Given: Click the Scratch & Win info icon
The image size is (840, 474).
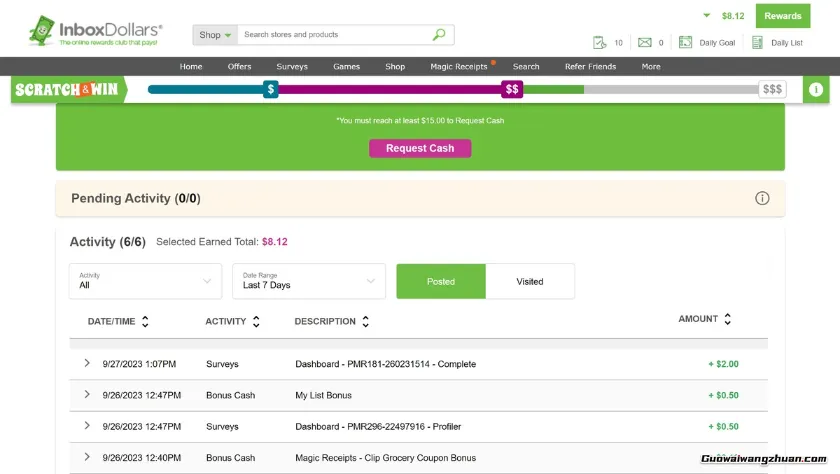Looking at the screenshot, I should click(x=816, y=89).
